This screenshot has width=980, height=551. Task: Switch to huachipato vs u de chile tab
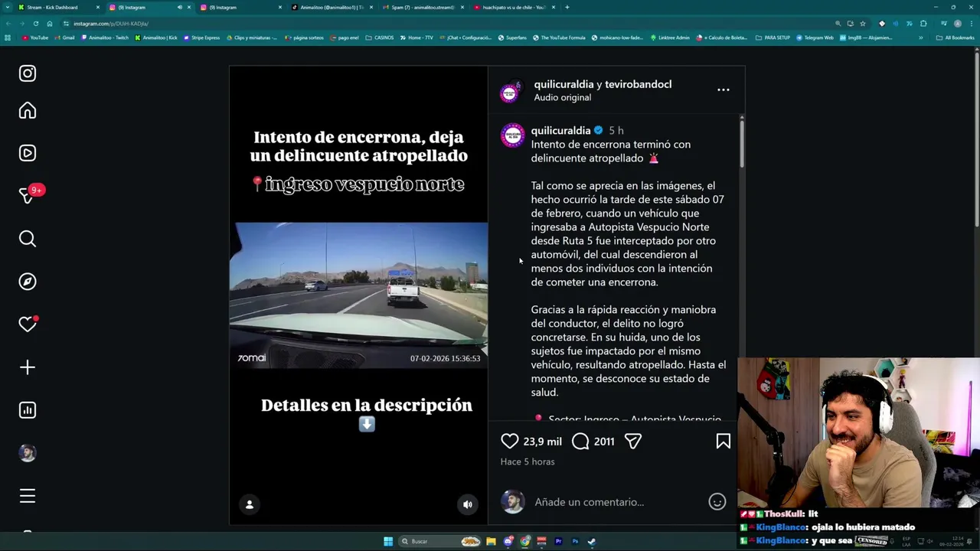click(x=514, y=7)
